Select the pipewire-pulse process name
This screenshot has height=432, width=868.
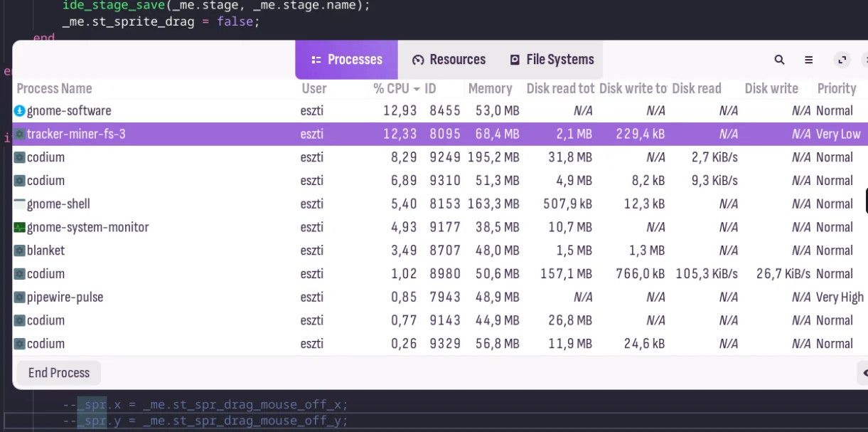65,297
